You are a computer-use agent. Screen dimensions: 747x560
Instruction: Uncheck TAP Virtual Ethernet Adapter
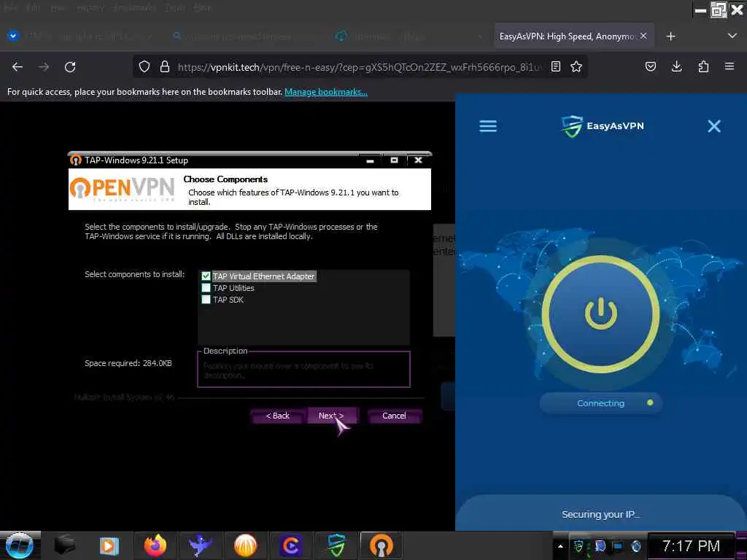click(x=206, y=276)
